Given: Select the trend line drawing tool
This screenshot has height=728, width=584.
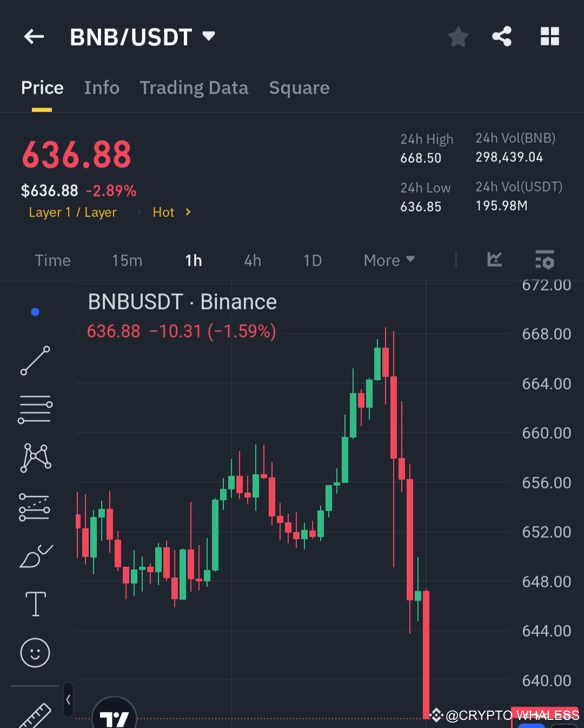Looking at the screenshot, I should [x=35, y=360].
